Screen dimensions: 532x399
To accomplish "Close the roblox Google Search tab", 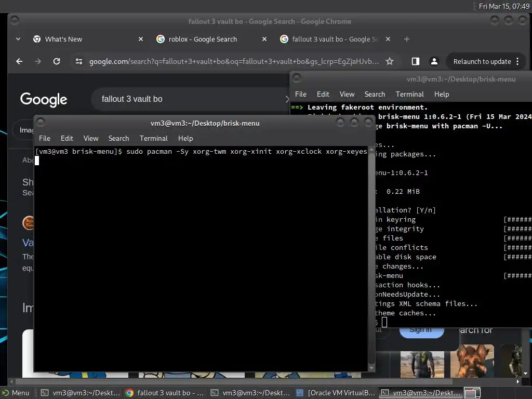I will coord(264,39).
